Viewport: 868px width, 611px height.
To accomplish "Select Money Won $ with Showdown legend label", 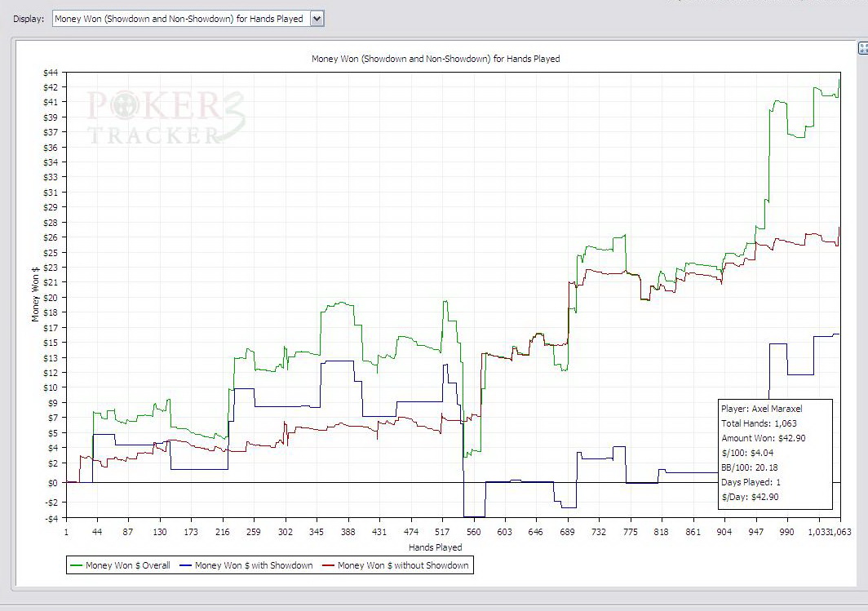I will [x=254, y=565].
